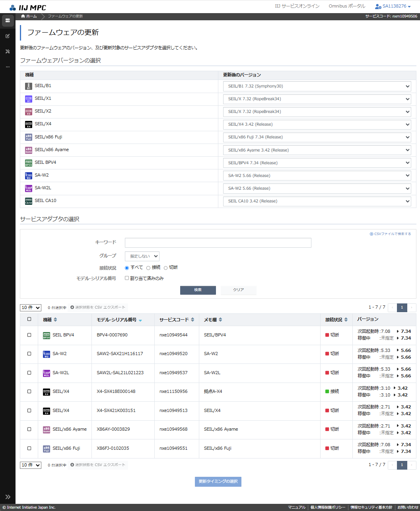
Task: Open the edit sidebar icon
Action: [8, 36]
